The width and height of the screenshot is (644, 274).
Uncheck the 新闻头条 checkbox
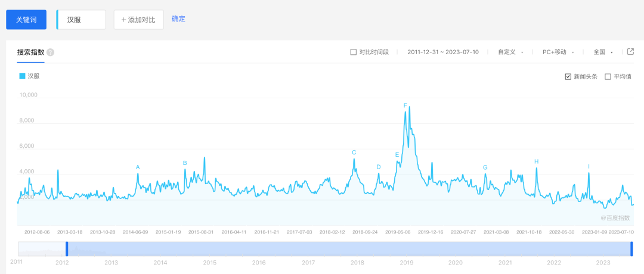tap(568, 76)
